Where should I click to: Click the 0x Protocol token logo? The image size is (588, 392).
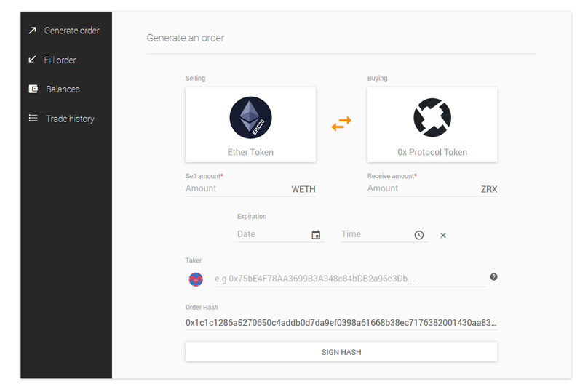432,118
